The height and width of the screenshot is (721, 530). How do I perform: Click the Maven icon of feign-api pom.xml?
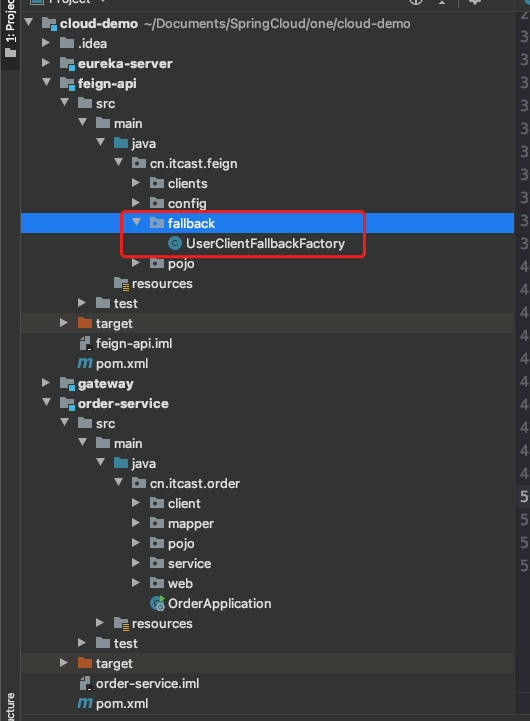pyautogui.click(x=85, y=363)
